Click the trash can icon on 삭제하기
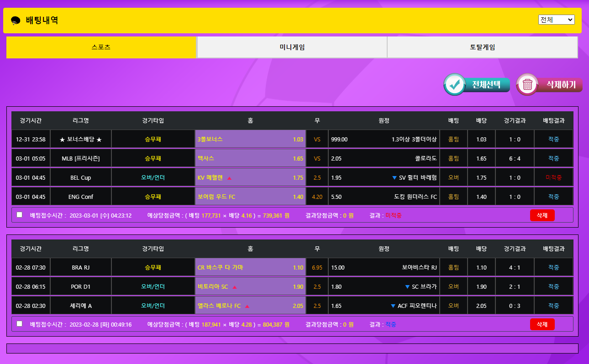The width and height of the screenshot is (589, 364). [527, 84]
